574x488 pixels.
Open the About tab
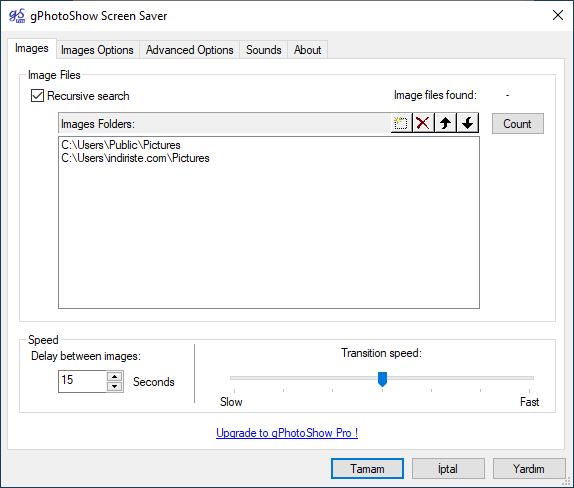click(x=308, y=50)
